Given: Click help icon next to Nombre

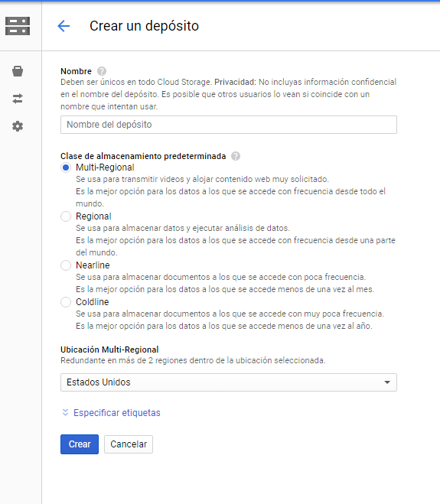Looking at the screenshot, I should (x=102, y=71).
